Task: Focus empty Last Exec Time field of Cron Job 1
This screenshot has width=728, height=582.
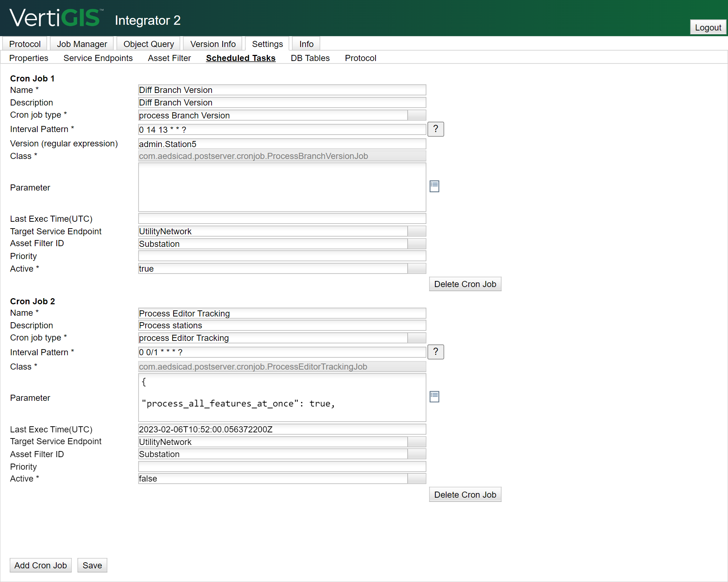Action: pyautogui.click(x=282, y=219)
